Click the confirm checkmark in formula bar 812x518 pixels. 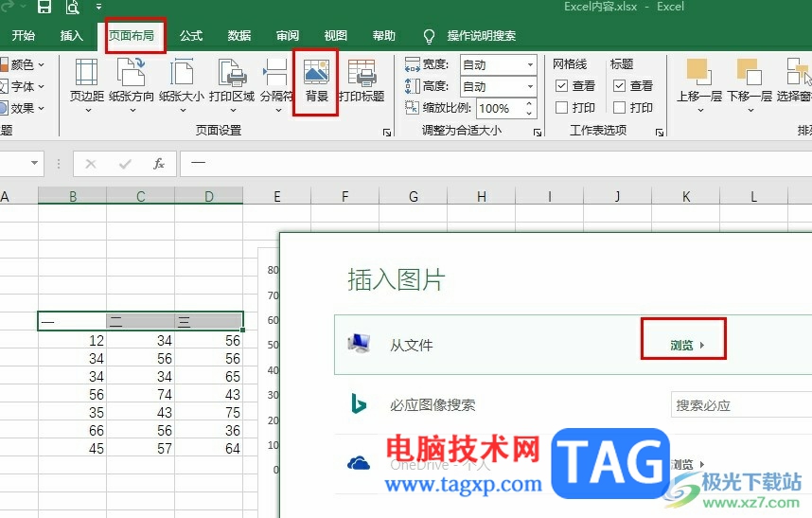point(125,164)
